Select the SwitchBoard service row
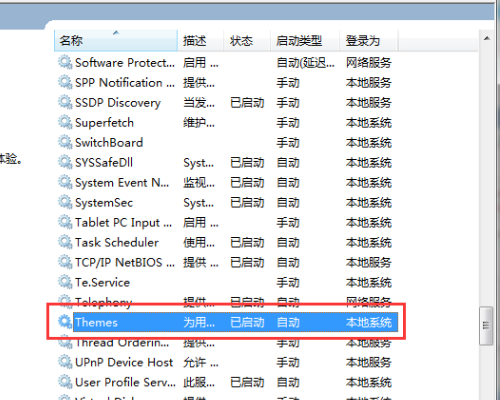Screen dimensions: 500x400 (x=227, y=143)
